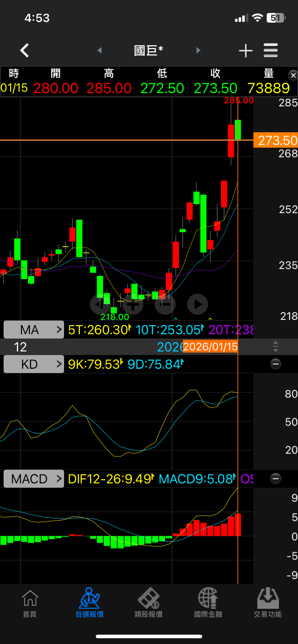Add stock with the plus icon
Screen dimensions: 298x644
click(246, 51)
